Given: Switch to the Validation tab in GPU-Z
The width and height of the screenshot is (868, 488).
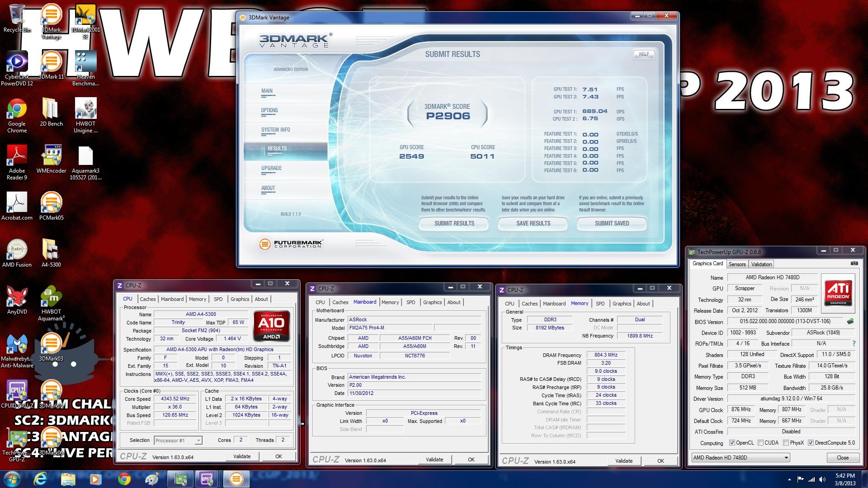Looking at the screenshot, I should 761,264.
